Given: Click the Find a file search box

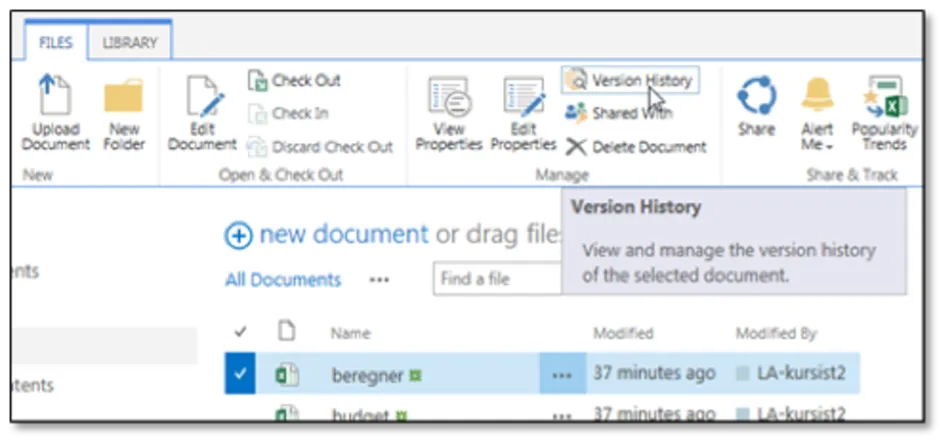Looking at the screenshot, I should click(x=497, y=279).
